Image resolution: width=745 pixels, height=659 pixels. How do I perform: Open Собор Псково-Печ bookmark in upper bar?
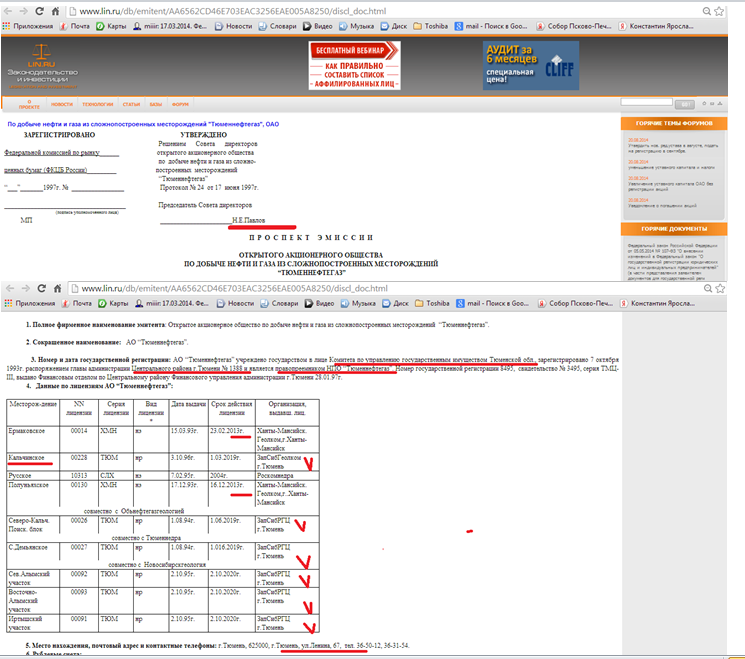point(573,26)
